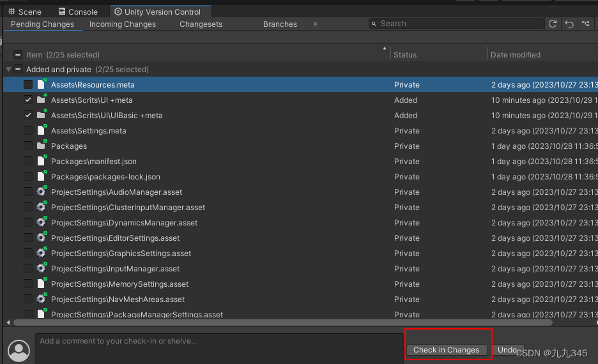
Task: Click the GraphicsSettings.asset gear icon
Action: 41,253
